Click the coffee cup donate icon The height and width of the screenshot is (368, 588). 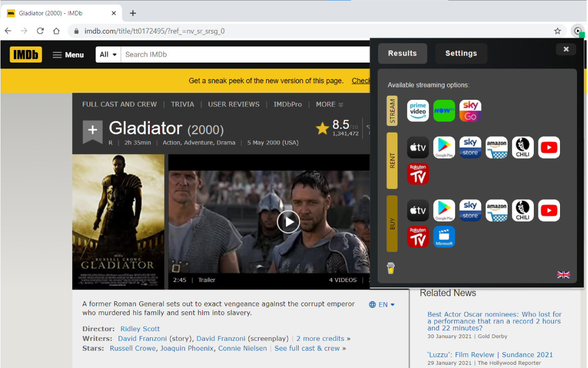click(x=390, y=268)
